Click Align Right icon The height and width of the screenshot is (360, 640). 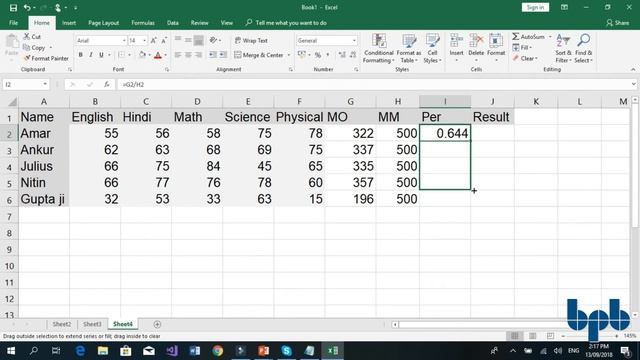[x=198, y=55]
